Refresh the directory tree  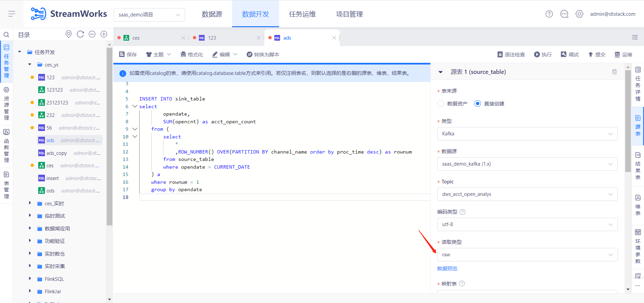80,34
